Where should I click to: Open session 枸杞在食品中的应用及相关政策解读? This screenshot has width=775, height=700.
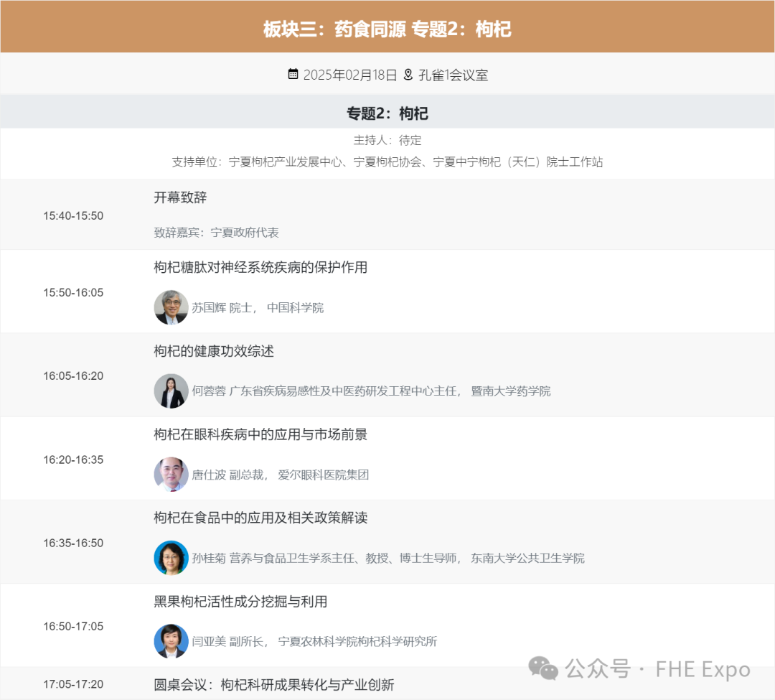pos(260,518)
